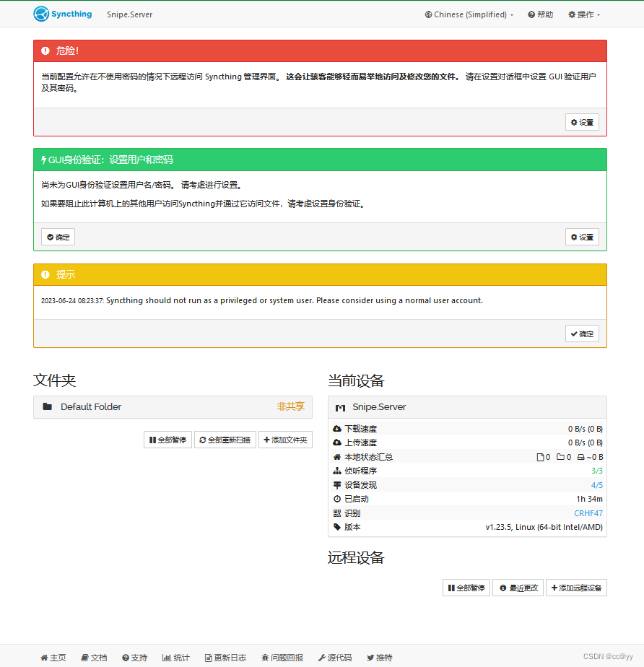Click 添加远程设备 add remote device button

[x=576, y=588]
